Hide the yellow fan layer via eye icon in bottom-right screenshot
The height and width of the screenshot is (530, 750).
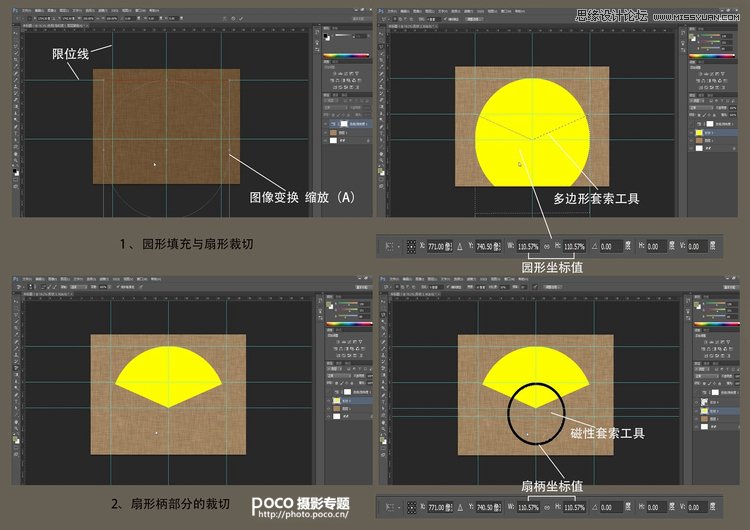[696, 411]
